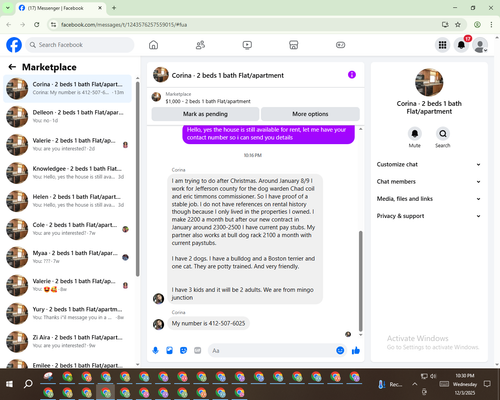Open Yury conversation
This screenshot has height=400, width=500.
[x=67, y=313]
